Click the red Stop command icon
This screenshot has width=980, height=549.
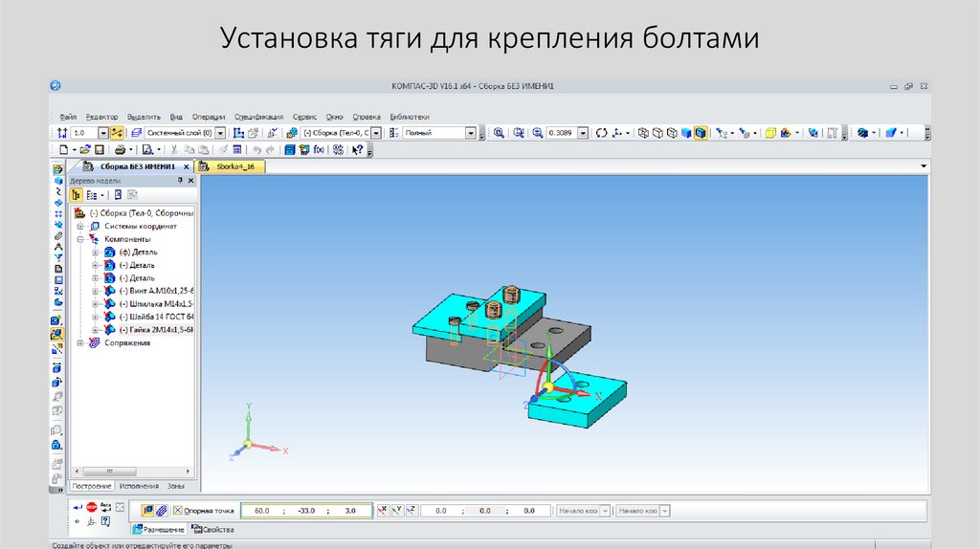(92, 507)
